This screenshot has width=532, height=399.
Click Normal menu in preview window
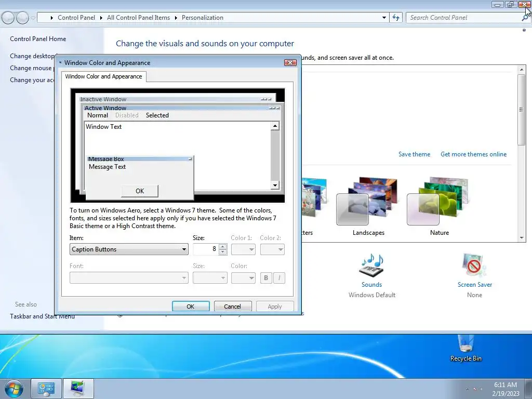click(97, 115)
